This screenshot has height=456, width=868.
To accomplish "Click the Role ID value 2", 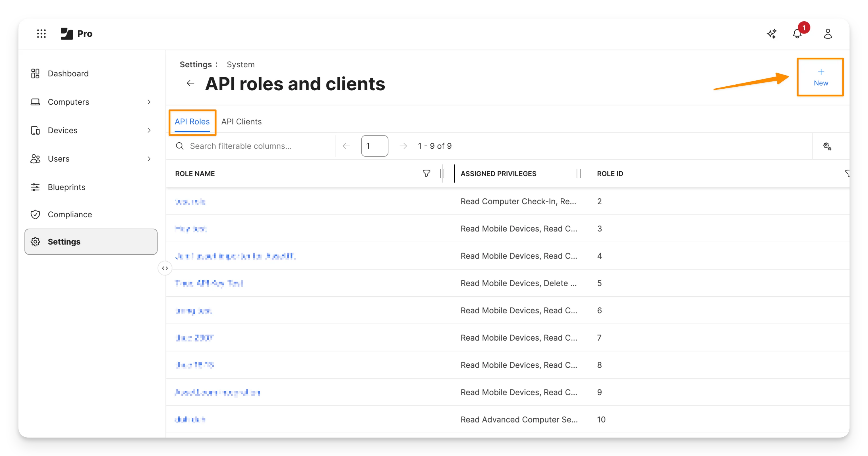I will click(599, 201).
